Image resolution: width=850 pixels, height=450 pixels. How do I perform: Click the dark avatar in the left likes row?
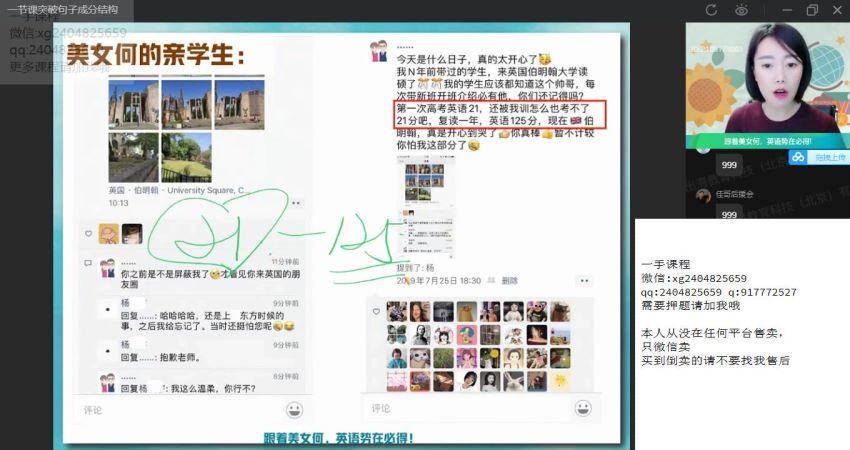[132, 234]
